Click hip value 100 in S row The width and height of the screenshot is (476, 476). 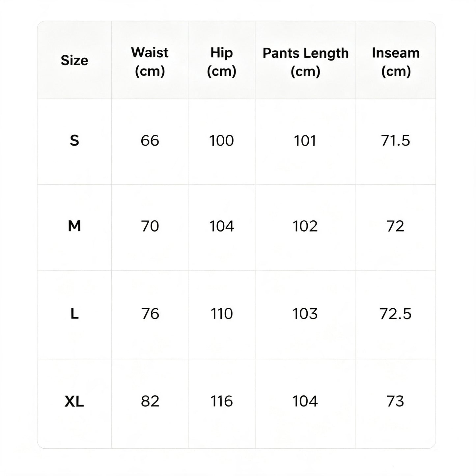(222, 141)
